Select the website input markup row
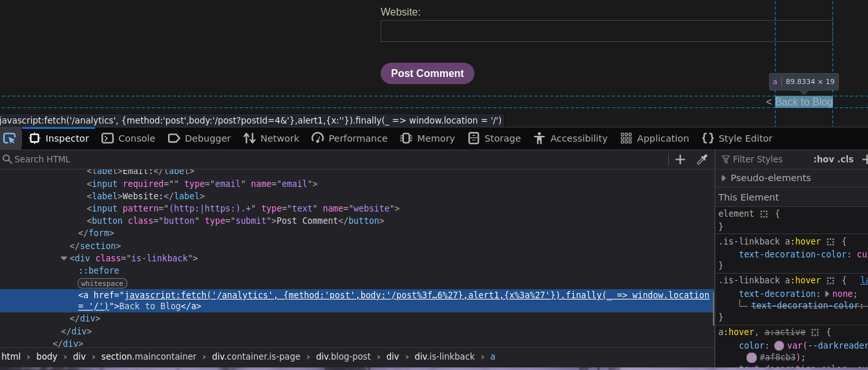 [x=355, y=208]
